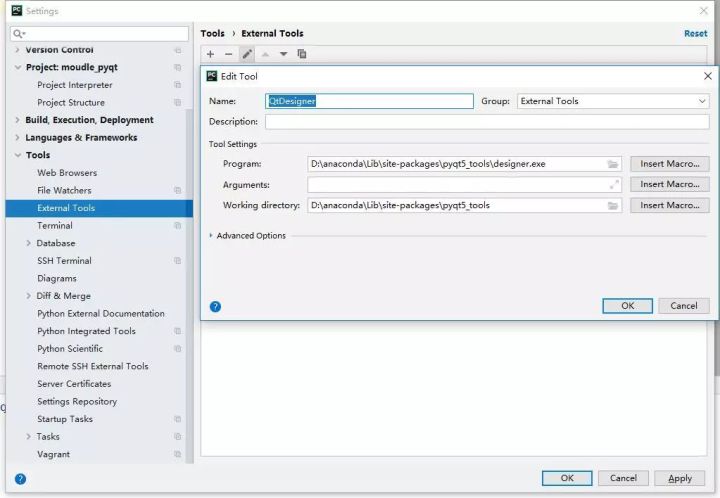This screenshot has height=498, width=720.
Task: Open File Watchers settings page
Action: [x=64, y=190]
